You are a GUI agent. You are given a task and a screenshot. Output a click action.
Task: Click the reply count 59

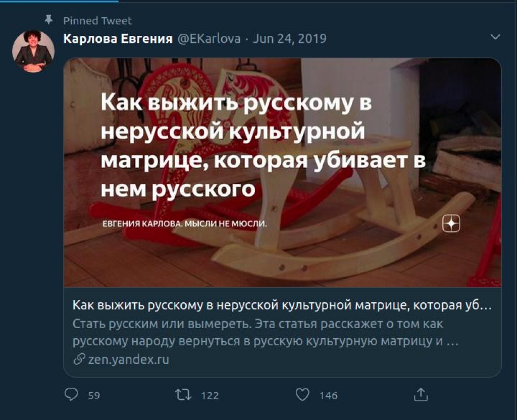[94, 395]
